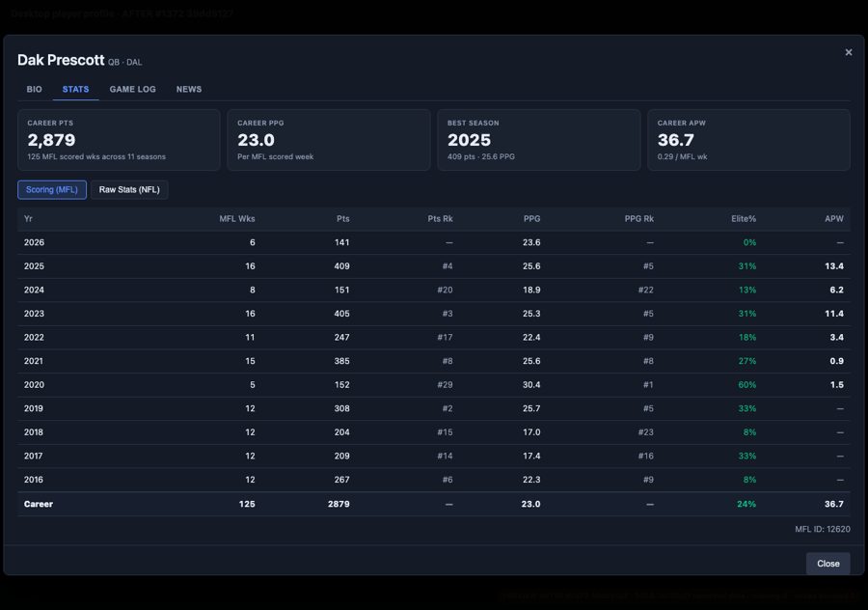
Task: Sort by the MFL Wks column header
Action: coord(237,219)
